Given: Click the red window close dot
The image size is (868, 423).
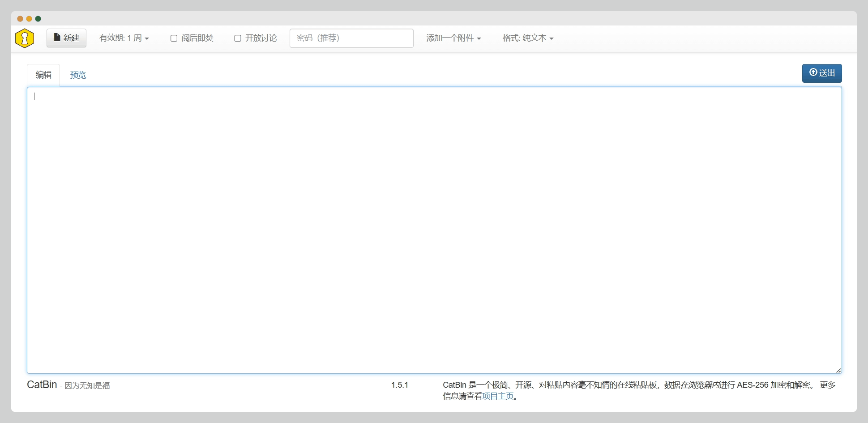Looking at the screenshot, I should coord(20,19).
